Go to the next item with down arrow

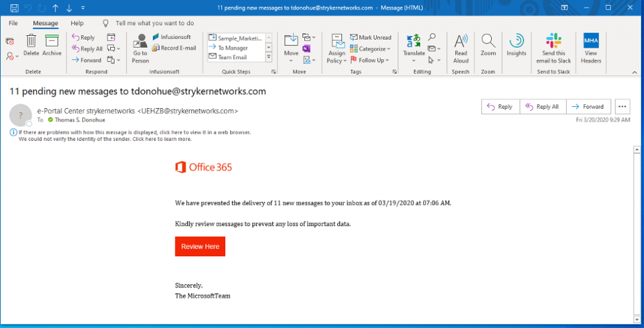click(69, 8)
